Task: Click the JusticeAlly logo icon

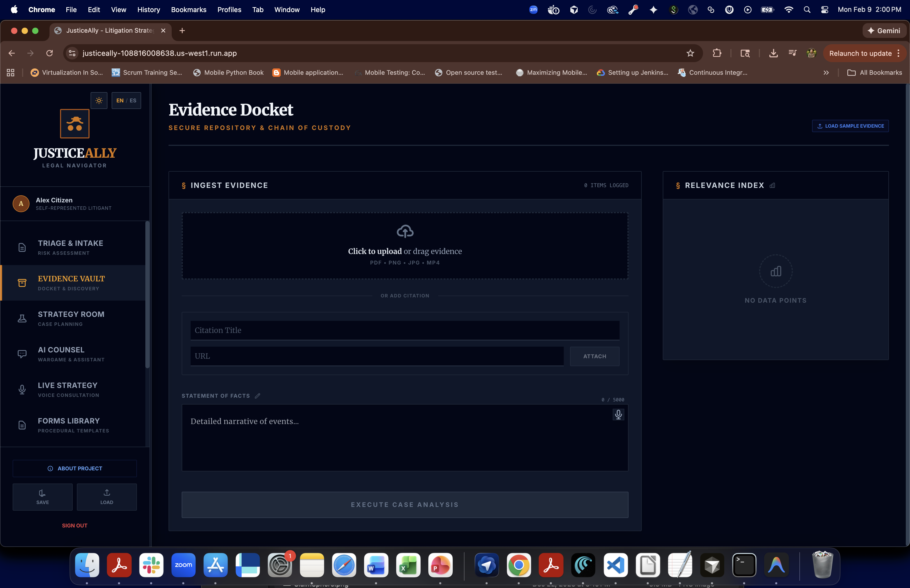Action: click(x=75, y=124)
